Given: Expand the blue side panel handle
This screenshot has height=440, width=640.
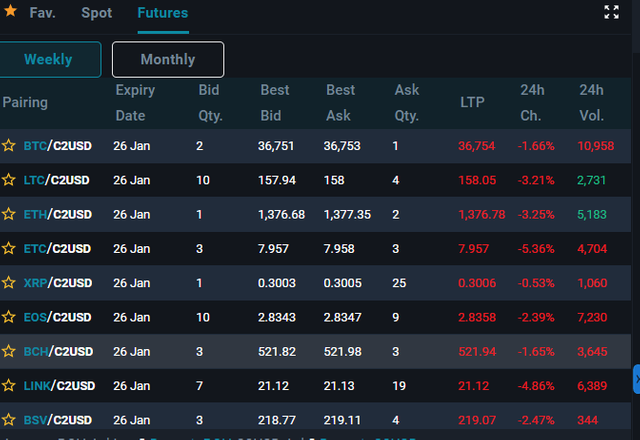Looking at the screenshot, I should point(637,379).
